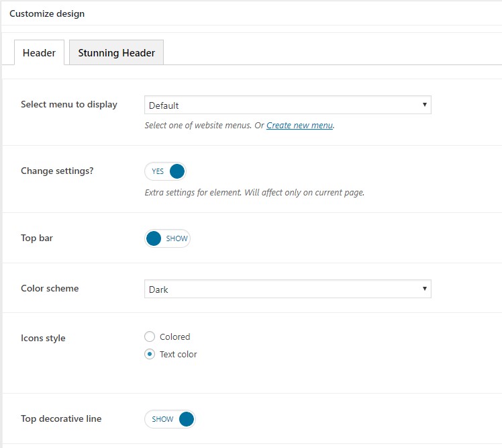
Task: Click the Colored option label text
Action: (174, 337)
